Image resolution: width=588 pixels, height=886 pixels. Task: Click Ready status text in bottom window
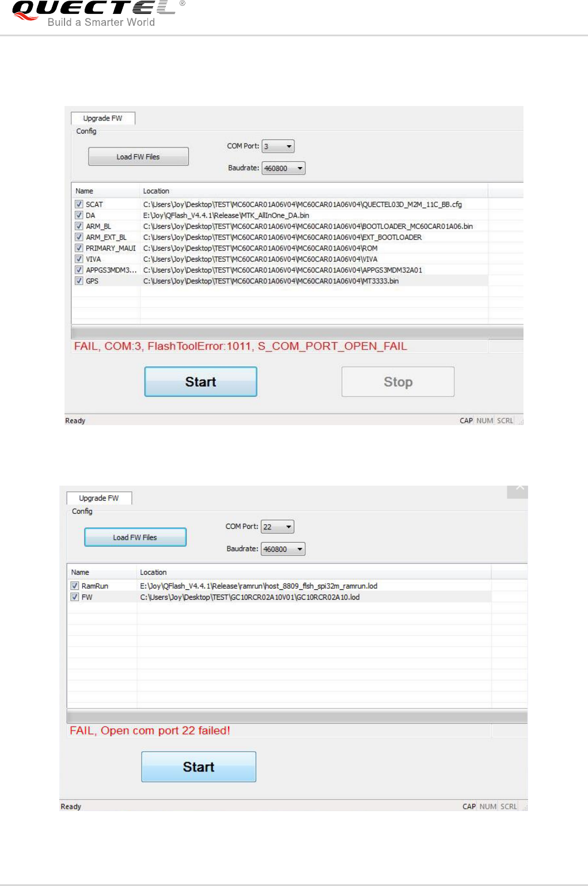[71, 807]
